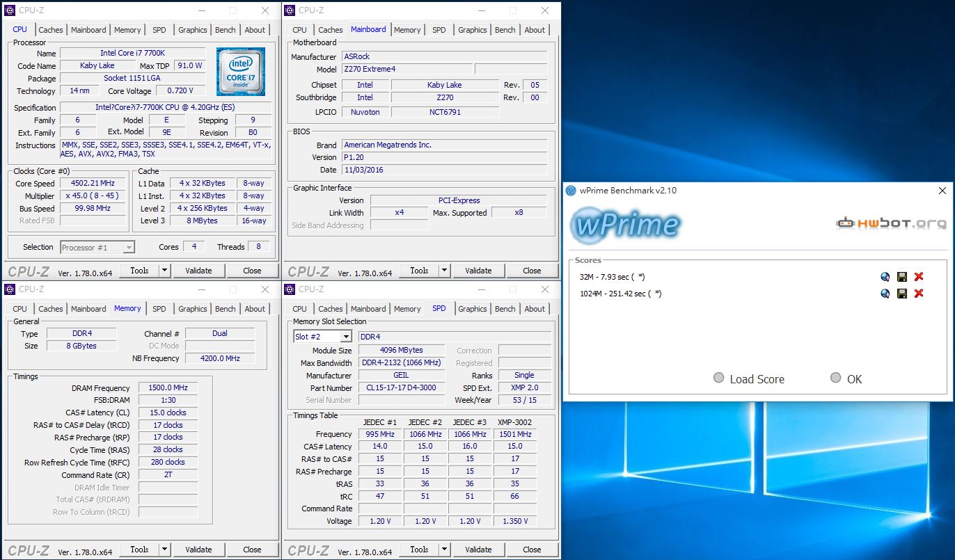This screenshot has width=955, height=560.
Task: Select the Load Score radio button
Action: click(x=719, y=378)
